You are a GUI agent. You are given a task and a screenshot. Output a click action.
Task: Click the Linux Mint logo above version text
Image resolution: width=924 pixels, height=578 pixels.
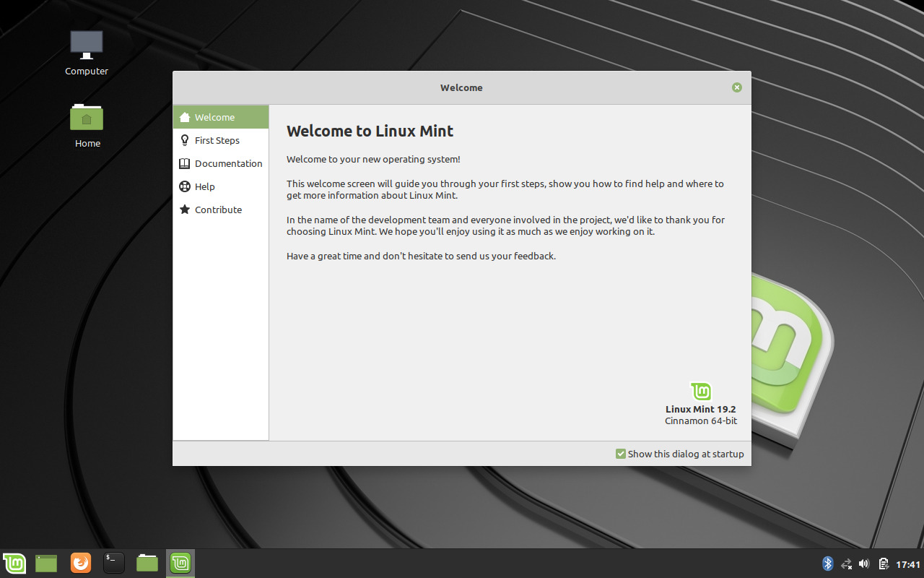coord(701,391)
